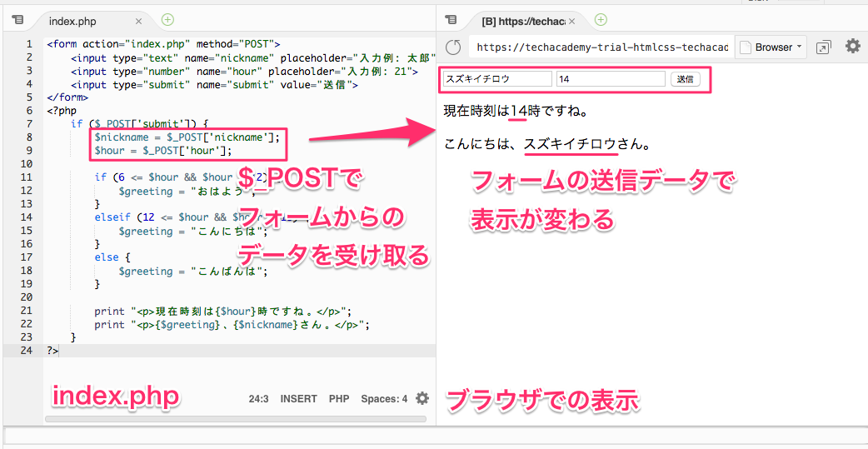Open the editor pane menu icon left of index.php

click(18, 20)
